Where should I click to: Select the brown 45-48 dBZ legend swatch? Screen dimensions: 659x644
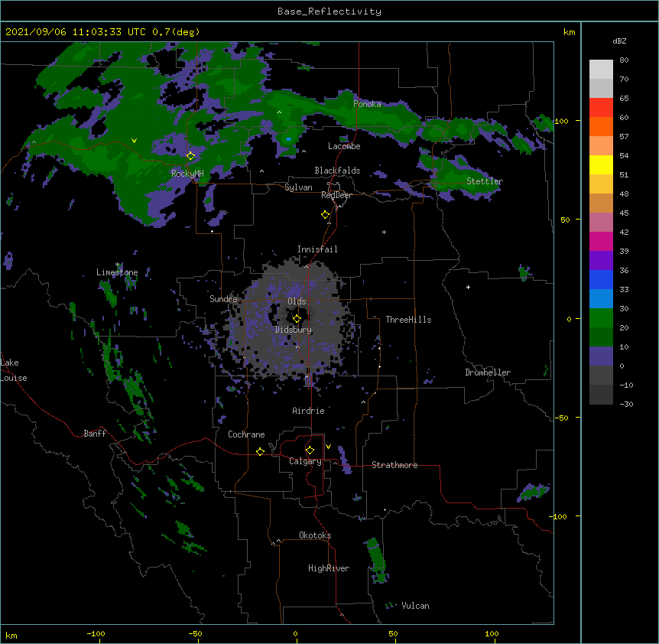pos(601,203)
